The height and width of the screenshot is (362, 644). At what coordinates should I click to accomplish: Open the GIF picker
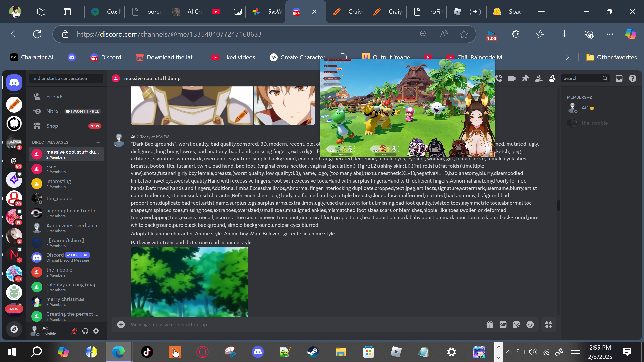[503, 325]
